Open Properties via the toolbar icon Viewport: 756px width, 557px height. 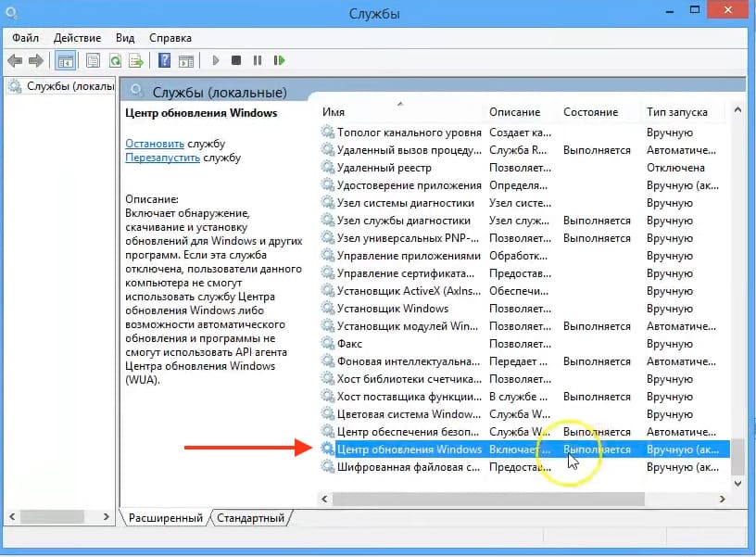(93, 60)
